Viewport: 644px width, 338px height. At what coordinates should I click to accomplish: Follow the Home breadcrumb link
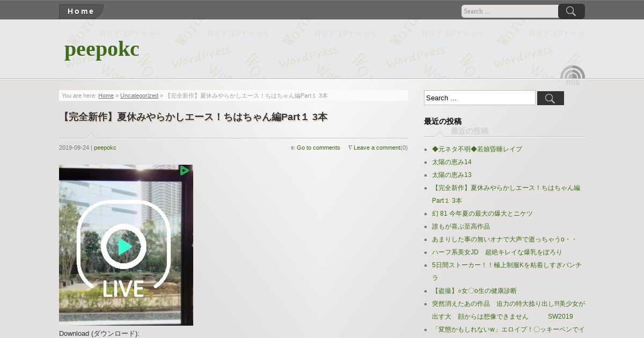pos(106,95)
